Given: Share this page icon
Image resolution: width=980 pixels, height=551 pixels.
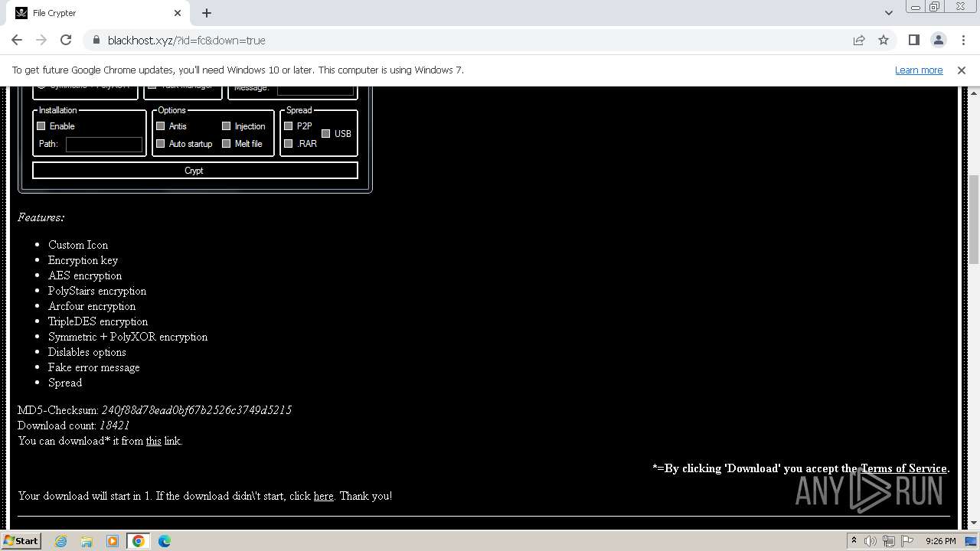Looking at the screenshot, I should pos(859,40).
